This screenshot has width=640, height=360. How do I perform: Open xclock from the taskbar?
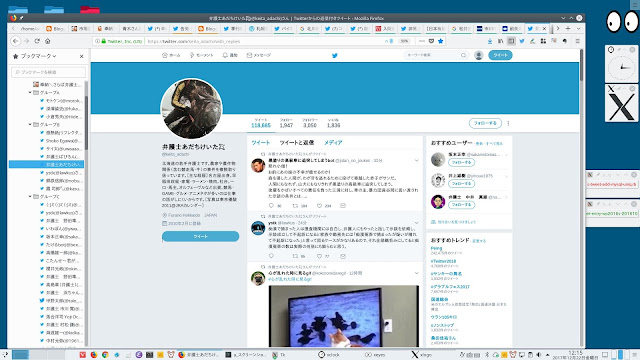(x=330, y=355)
